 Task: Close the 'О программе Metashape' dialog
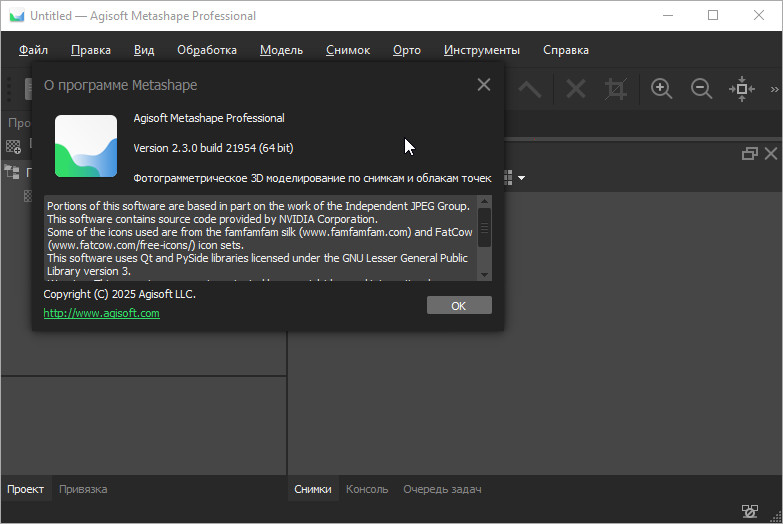tap(484, 85)
